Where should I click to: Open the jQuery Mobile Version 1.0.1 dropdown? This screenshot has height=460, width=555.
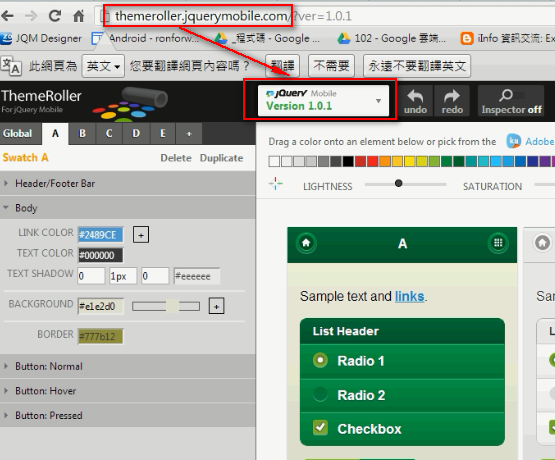click(x=324, y=100)
